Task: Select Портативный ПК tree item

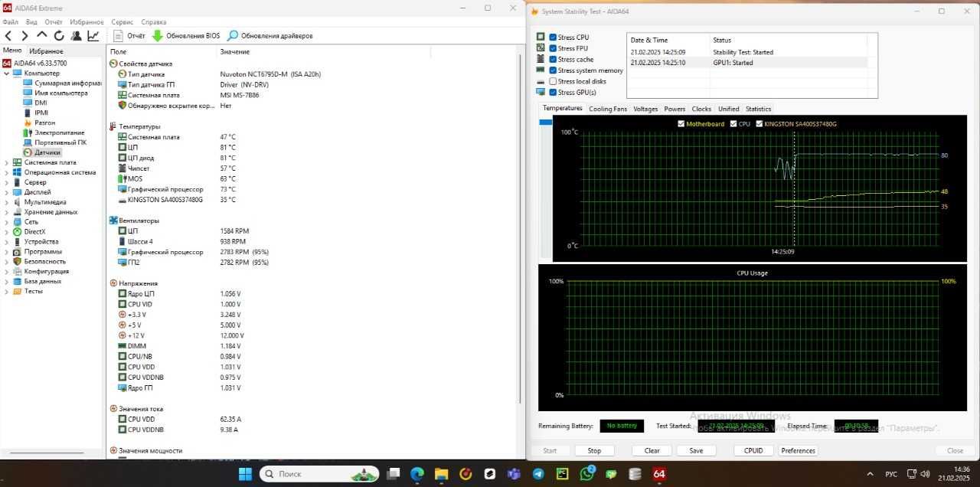Action: (54, 142)
